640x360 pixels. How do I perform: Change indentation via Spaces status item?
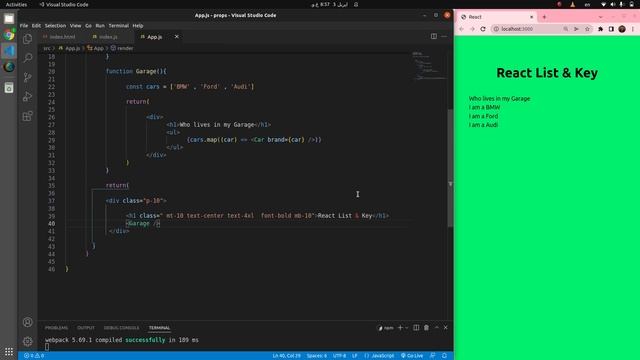point(317,356)
